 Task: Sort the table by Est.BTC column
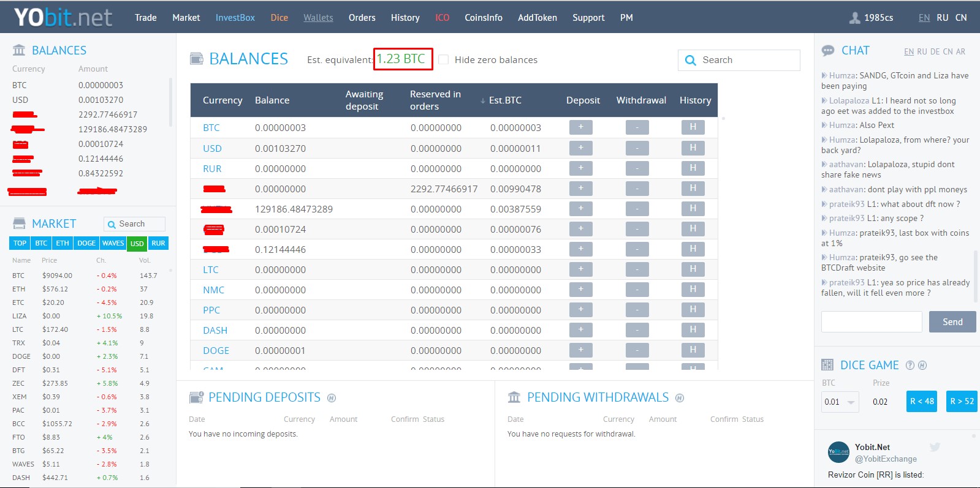tap(505, 100)
